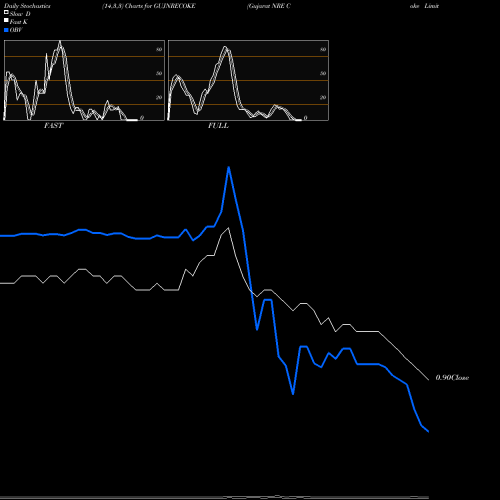Click the 80 level label in FAST chart
This screenshot has width=500, height=500.
coord(159,49)
